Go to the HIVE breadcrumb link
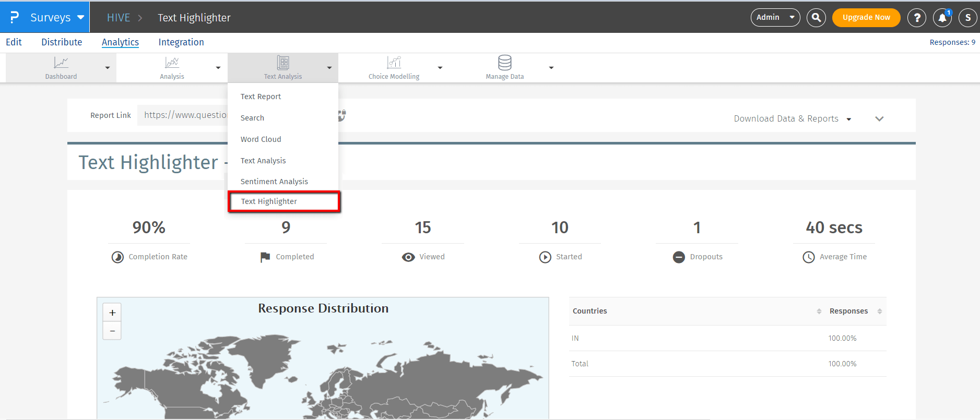The image size is (980, 420). (119, 18)
